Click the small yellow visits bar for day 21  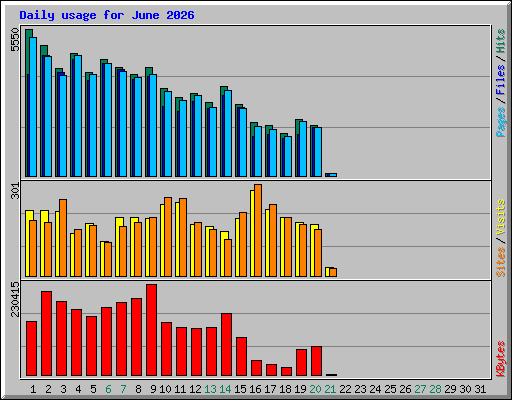[x=327, y=272]
